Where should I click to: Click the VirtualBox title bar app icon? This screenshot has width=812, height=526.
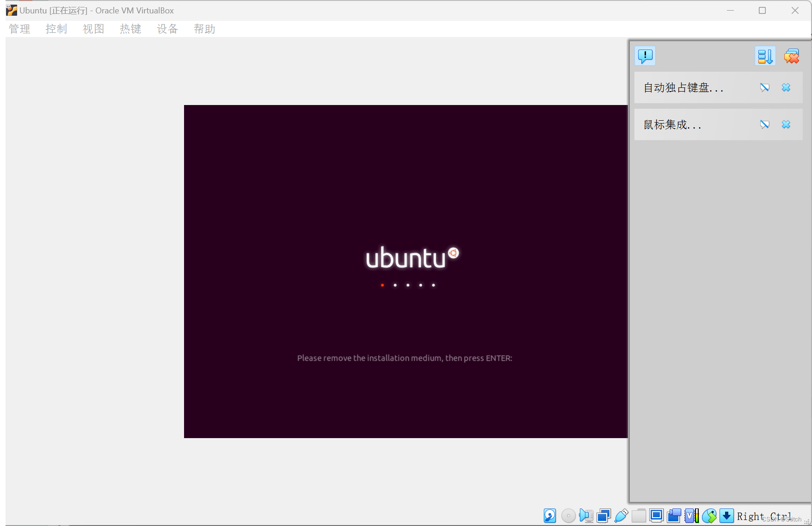coord(12,10)
